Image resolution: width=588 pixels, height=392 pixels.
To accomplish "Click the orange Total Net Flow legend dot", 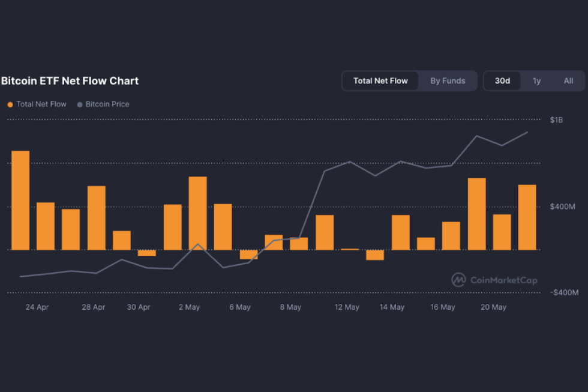I will click(x=10, y=104).
